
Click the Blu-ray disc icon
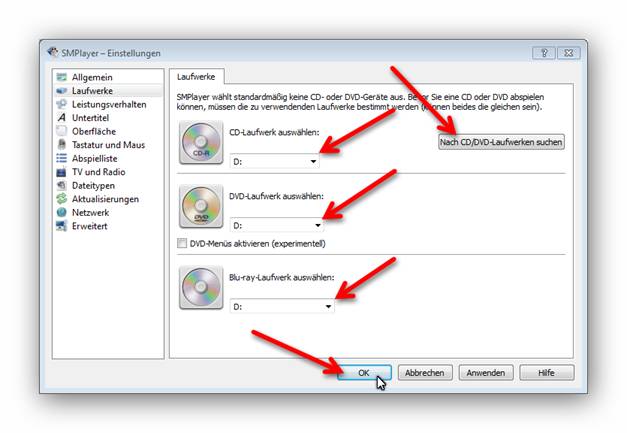tap(201, 287)
